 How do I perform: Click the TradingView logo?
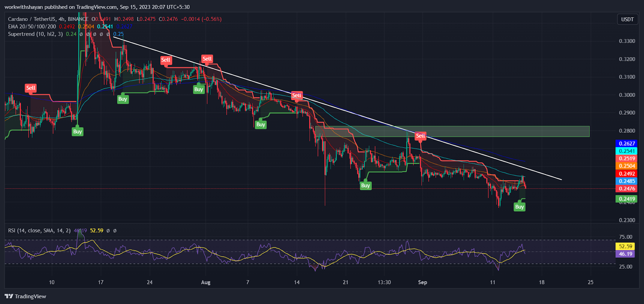click(x=25, y=296)
